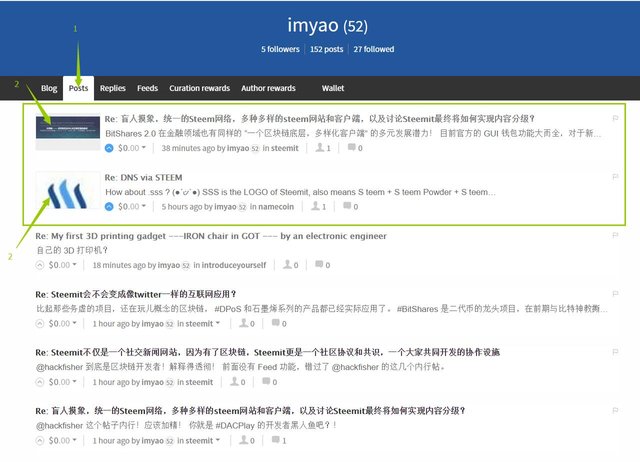Open the 27 followed list
Image resolution: width=640 pixels, height=462 pixels.
click(374, 49)
